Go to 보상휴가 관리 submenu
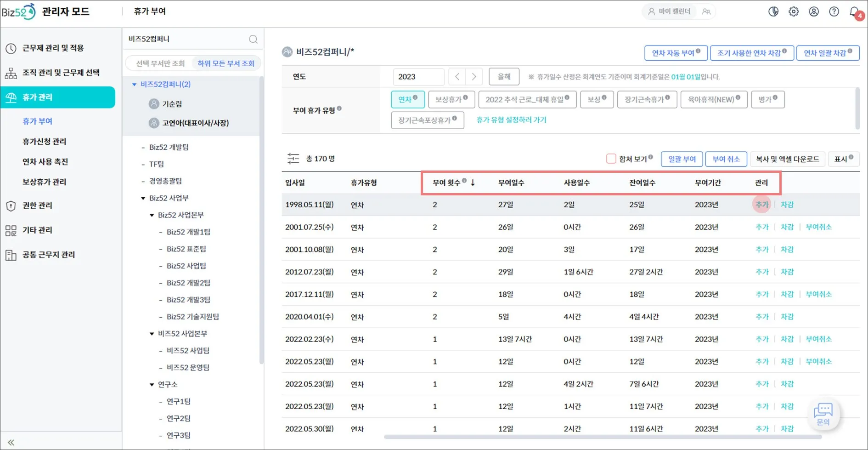 [x=45, y=182]
